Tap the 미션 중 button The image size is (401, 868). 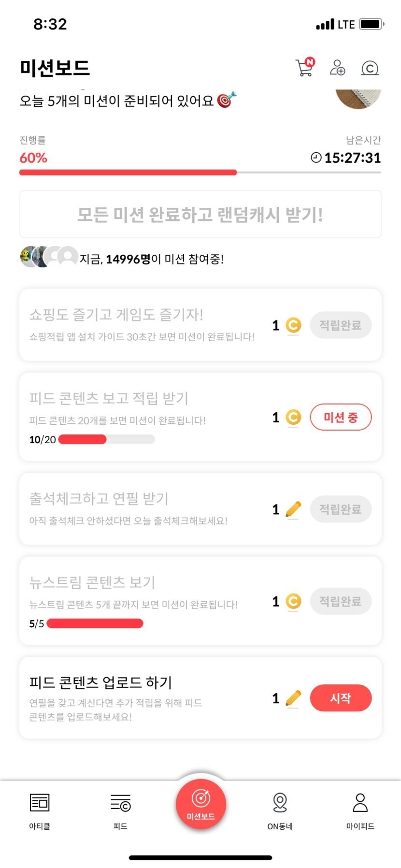coord(341,418)
